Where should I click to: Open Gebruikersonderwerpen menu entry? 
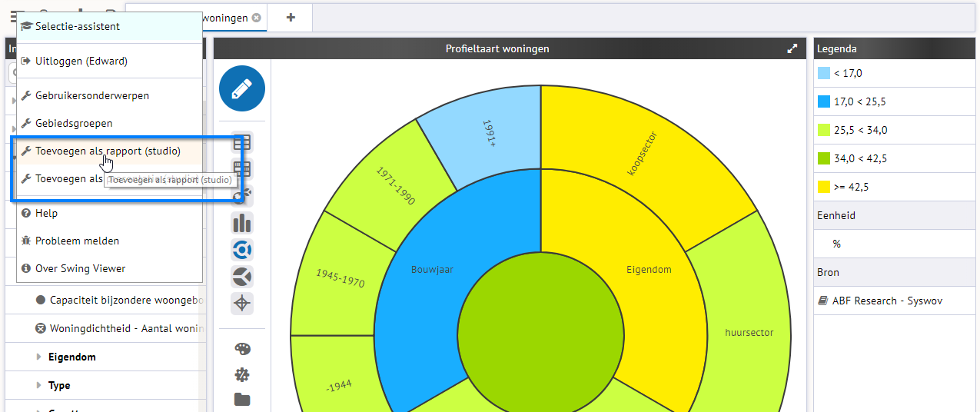pyautogui.click(x=109, y=95)
